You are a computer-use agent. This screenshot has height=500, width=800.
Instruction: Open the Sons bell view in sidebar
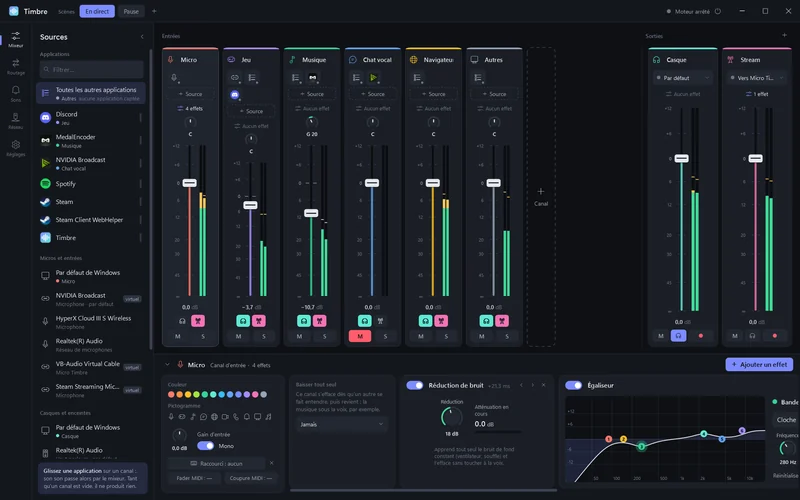click(16, 93)
